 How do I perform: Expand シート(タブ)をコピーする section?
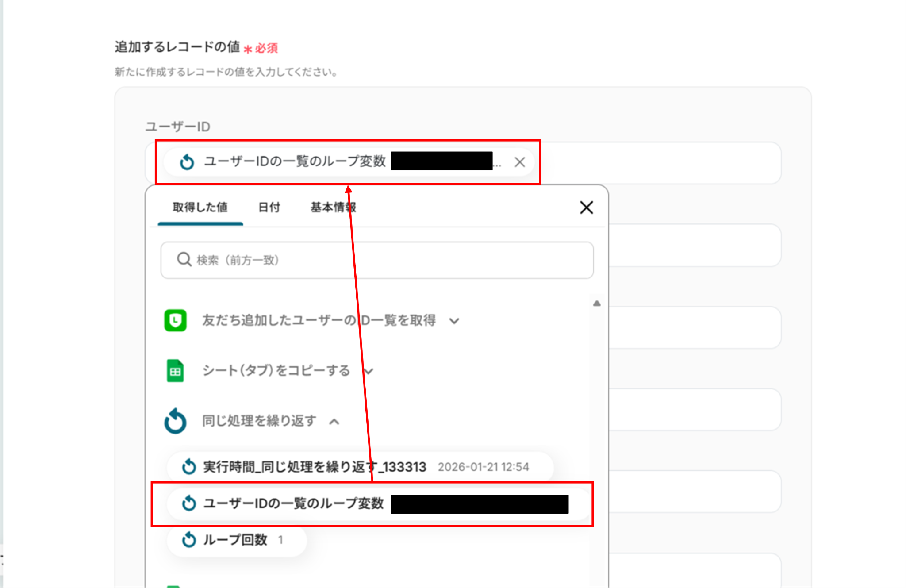click(x=369, y=371)
